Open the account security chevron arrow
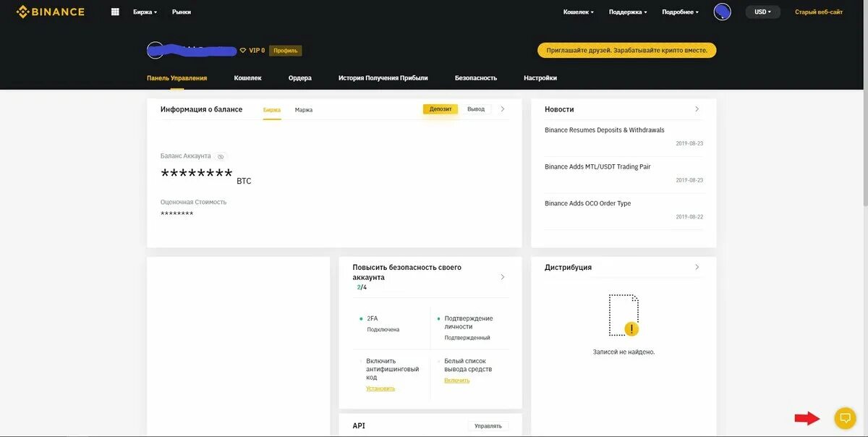 503,277
